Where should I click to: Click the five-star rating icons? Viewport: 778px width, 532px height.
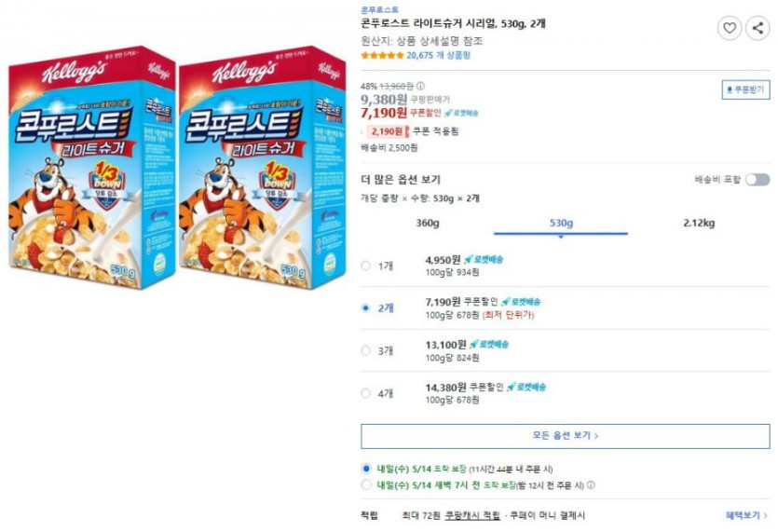[382, 56]
